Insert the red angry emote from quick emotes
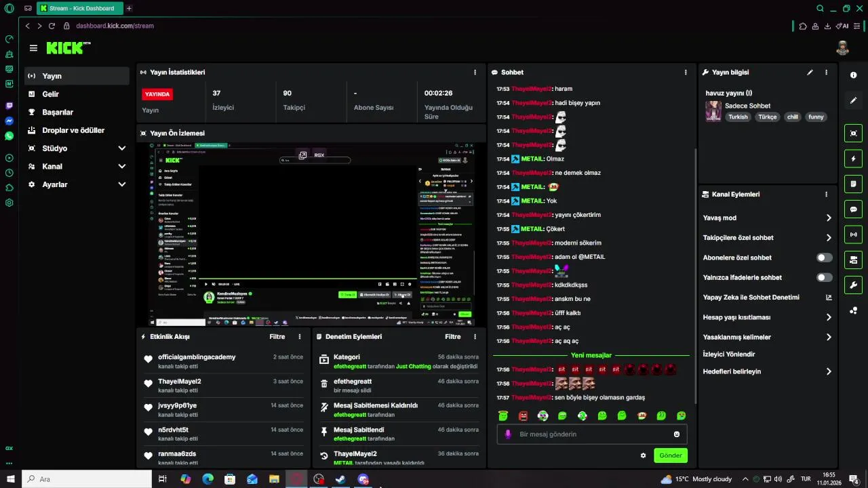The height and width of the screenshot is (488, 868). point(523,415)
